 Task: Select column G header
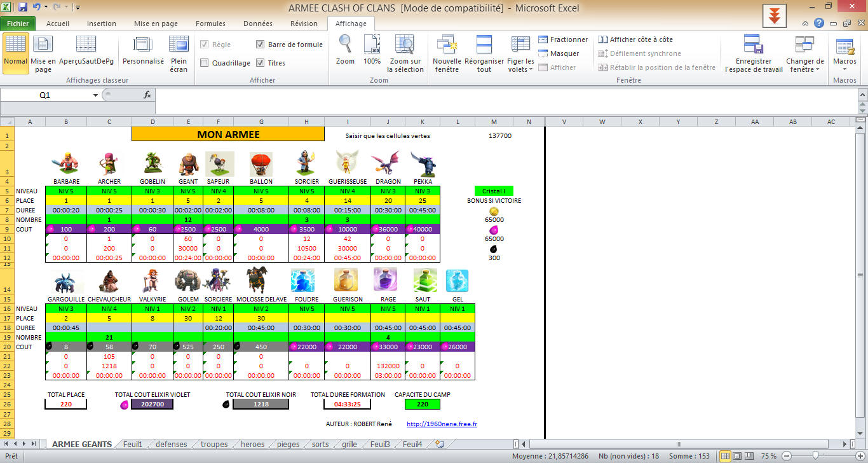coord(261,121)
